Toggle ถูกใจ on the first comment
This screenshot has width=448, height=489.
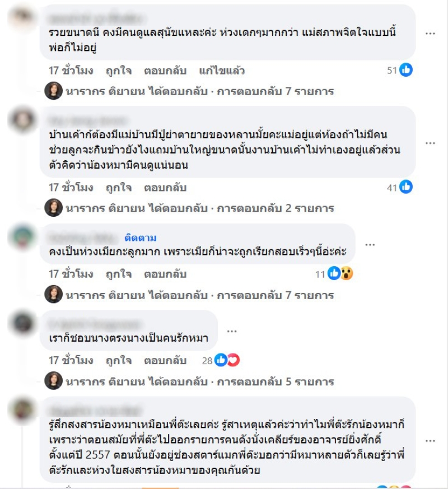point(119,71)
